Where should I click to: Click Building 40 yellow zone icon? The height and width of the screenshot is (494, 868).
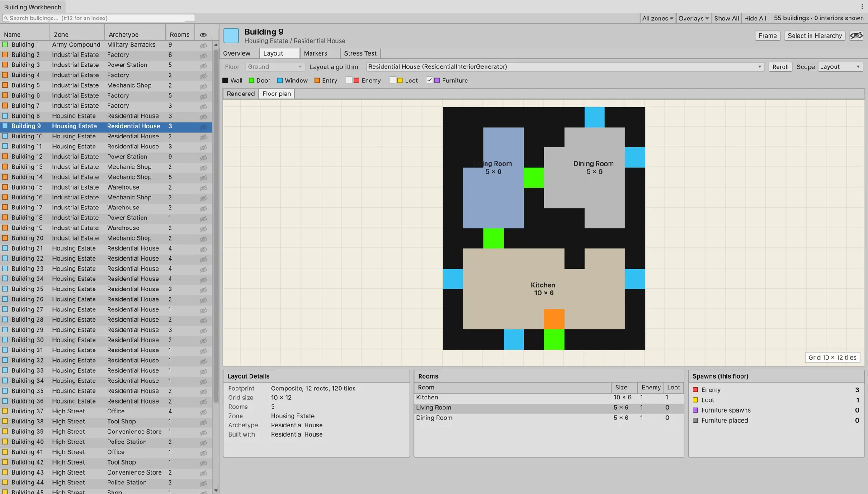[x=5, y=442]
